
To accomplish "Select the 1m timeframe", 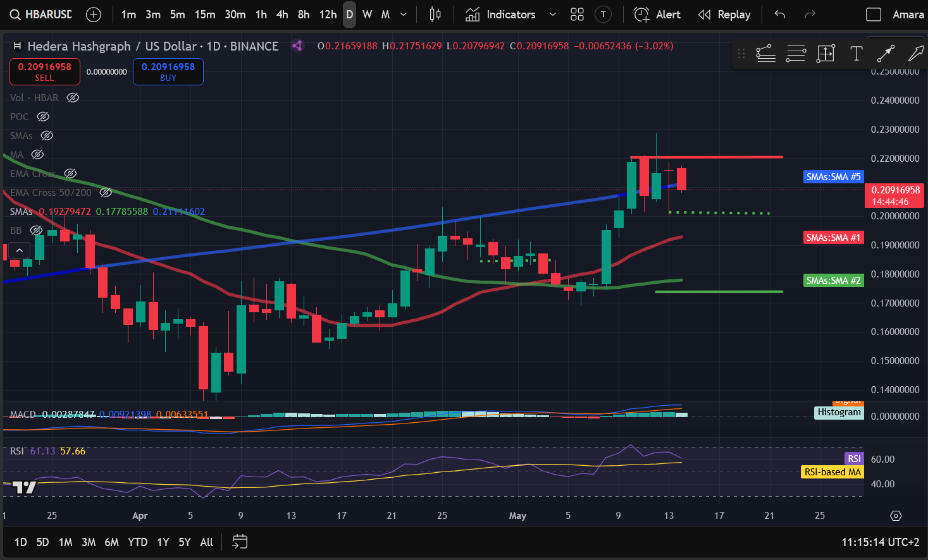I will click(128, 14).
